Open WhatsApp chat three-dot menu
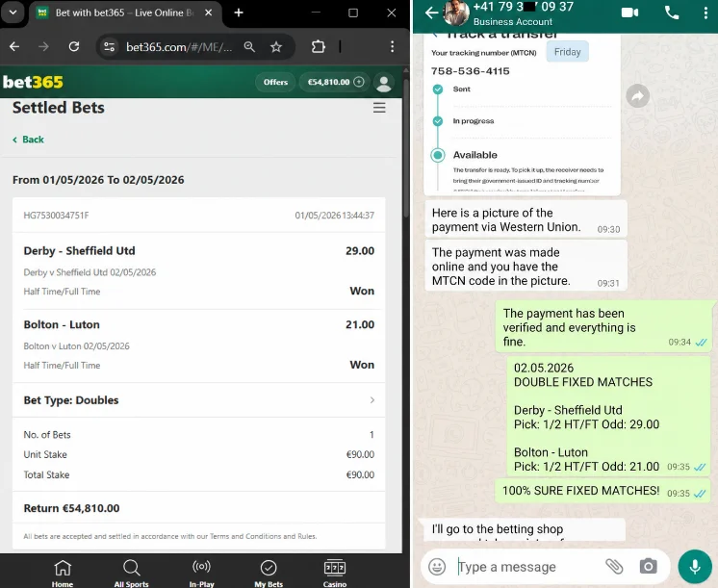The image size is (718, 588). (705, 13)
